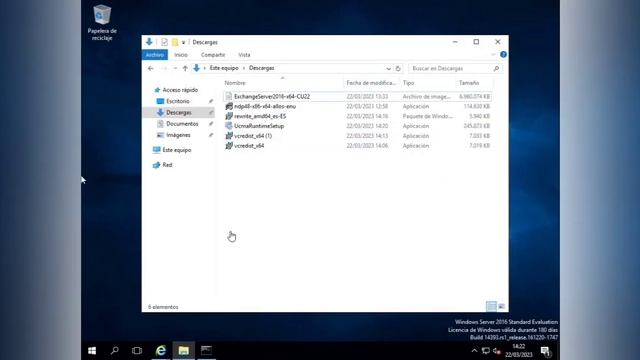Go up one level with up arrow
The image size is (640, 360).
tap(185, 69)
